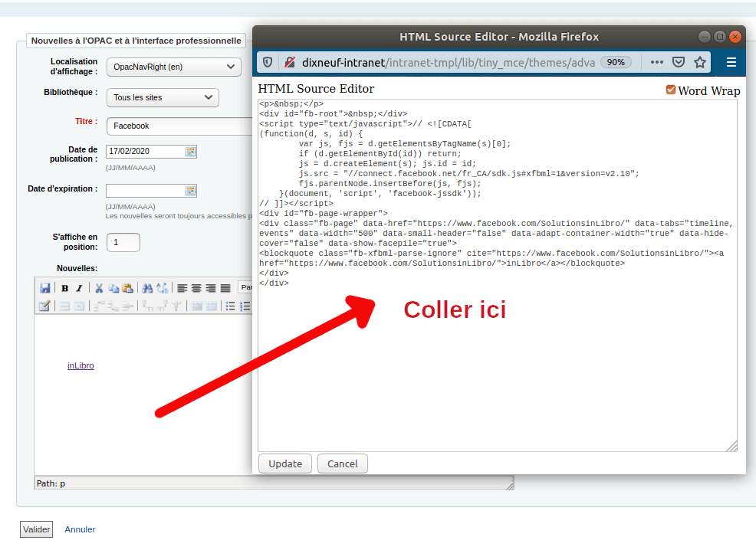The image size is (756, 560).
Task: Click the S'affiche en position field
Action: click(123, 242)
